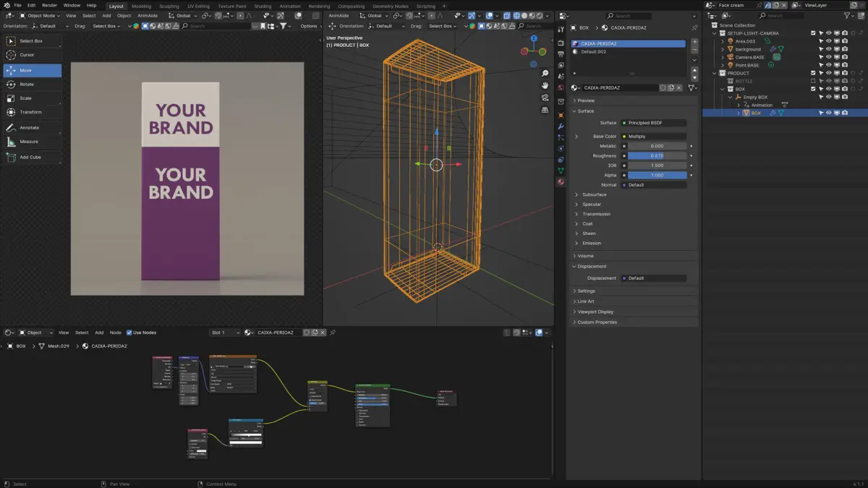Expand the Emission section

pyautogui.click(x=592, y=243)
